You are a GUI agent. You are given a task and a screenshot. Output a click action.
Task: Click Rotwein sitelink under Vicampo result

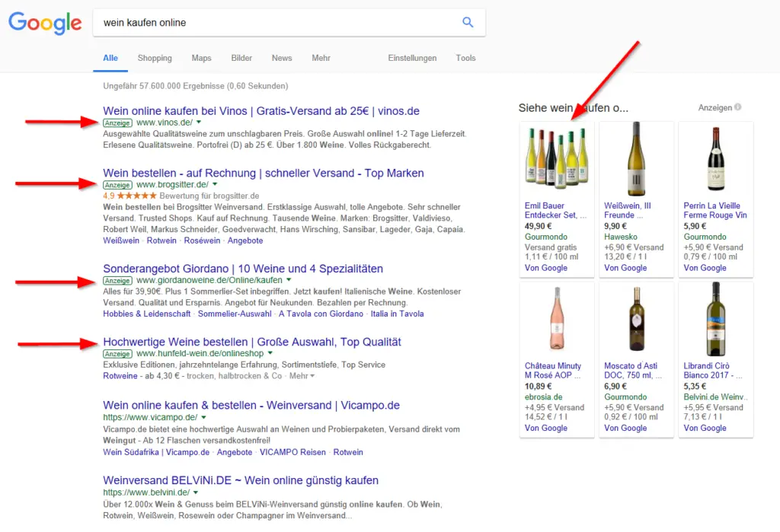tap(348, 452)
